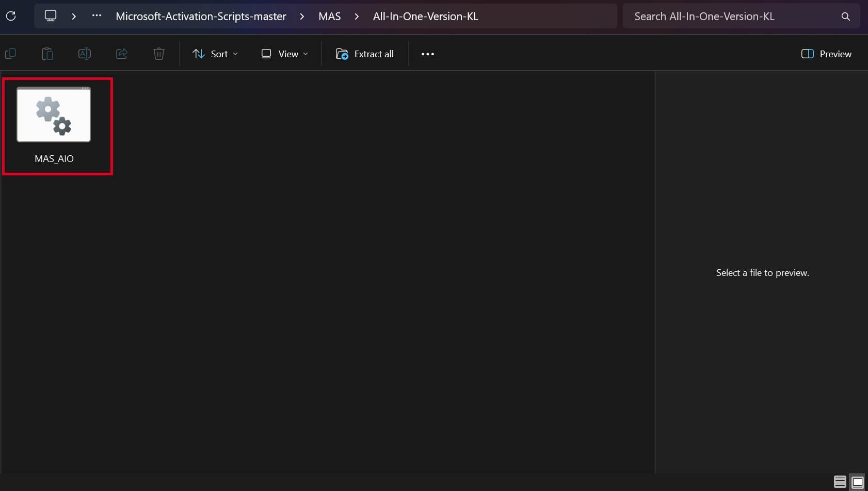This screenshot has height=491, width=868.
Task: Expand chevron after Microsoft-Activation-Scripts-master
Action: 302,16
